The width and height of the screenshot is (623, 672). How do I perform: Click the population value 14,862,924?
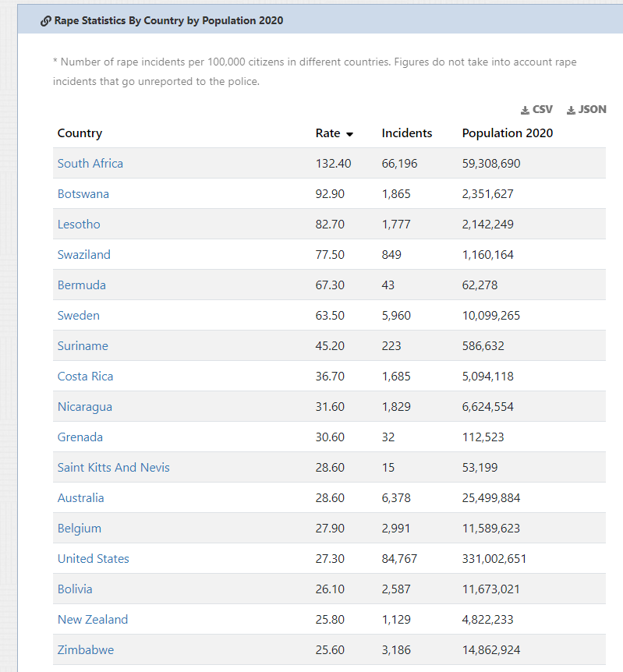pyautogui.click(x=491, y=650)
